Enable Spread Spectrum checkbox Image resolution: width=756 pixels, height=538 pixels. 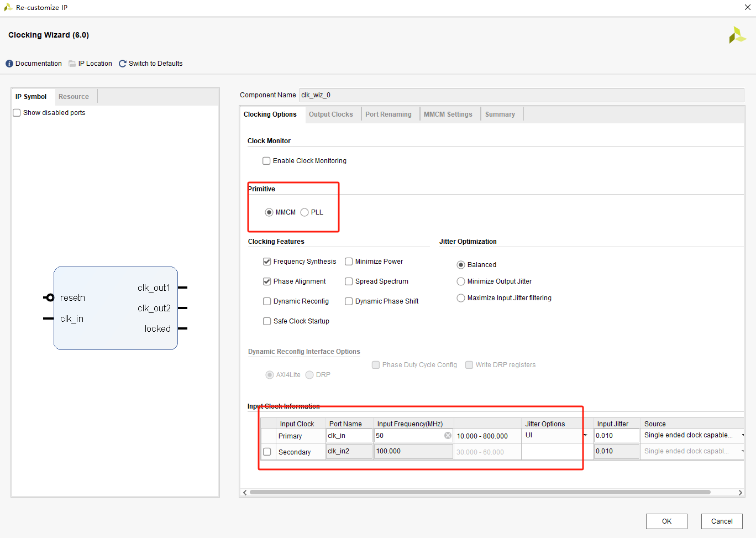(x=349, y=281)
